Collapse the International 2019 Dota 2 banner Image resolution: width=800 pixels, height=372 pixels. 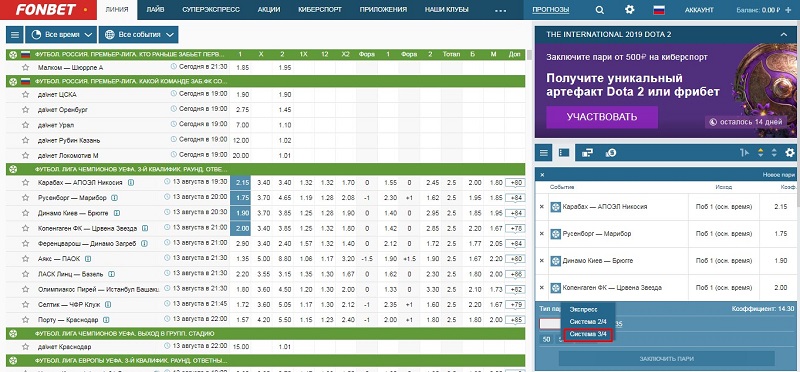784,35
